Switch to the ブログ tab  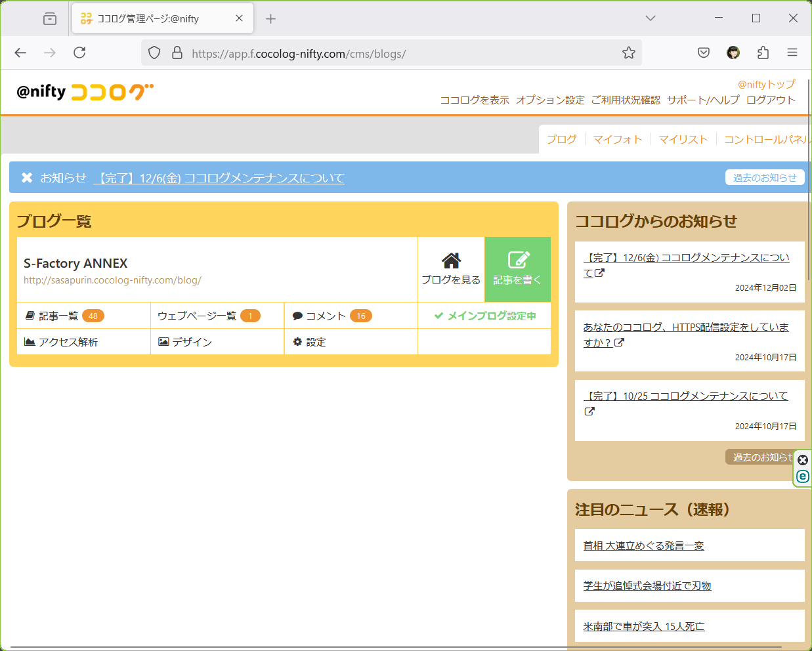(562, 139)
